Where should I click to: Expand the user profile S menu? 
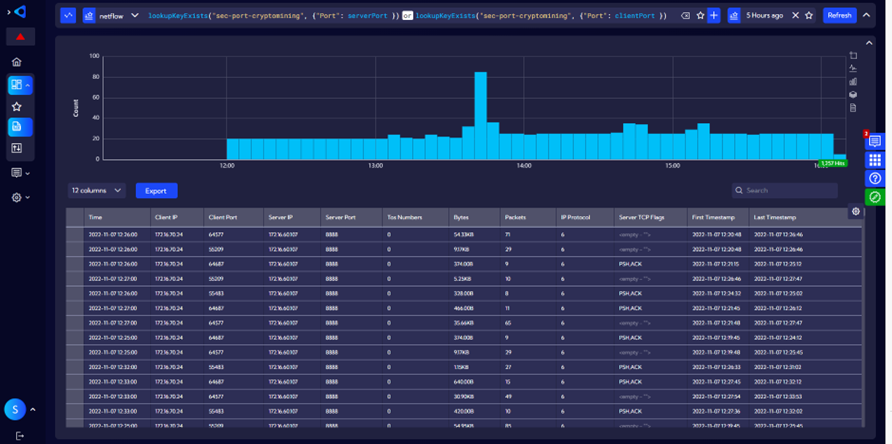[x=20, y=409]
